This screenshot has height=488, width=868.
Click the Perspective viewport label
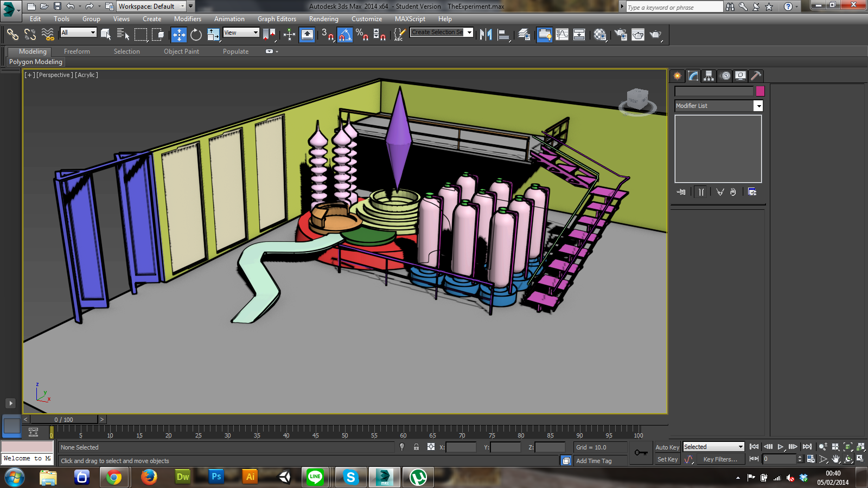pyautogui.click(x=54, y=75)
